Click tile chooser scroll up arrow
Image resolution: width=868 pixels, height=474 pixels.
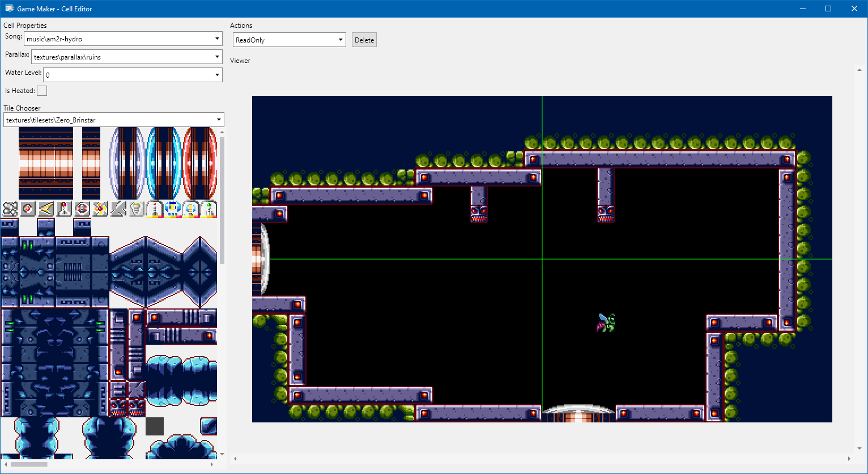pos(222,133)
